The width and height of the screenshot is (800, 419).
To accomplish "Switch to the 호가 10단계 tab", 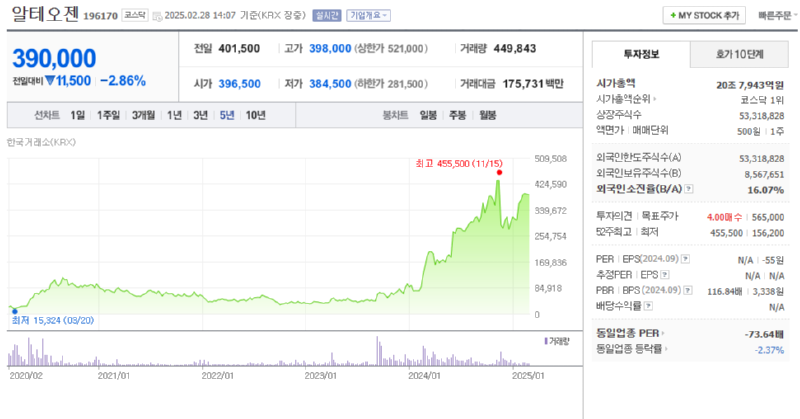I will [x=739, y=54].
